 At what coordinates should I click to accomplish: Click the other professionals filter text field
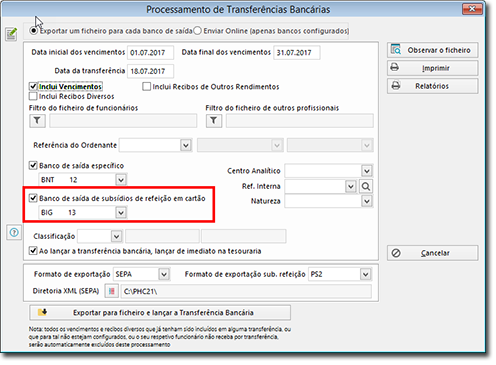(300, 121)
